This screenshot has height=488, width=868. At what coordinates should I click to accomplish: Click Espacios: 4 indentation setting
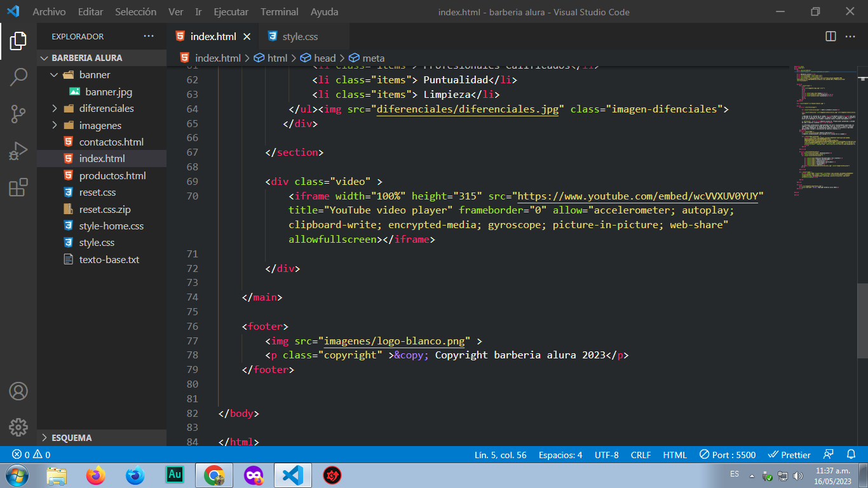pyautogui.click(x=560, y=455)
